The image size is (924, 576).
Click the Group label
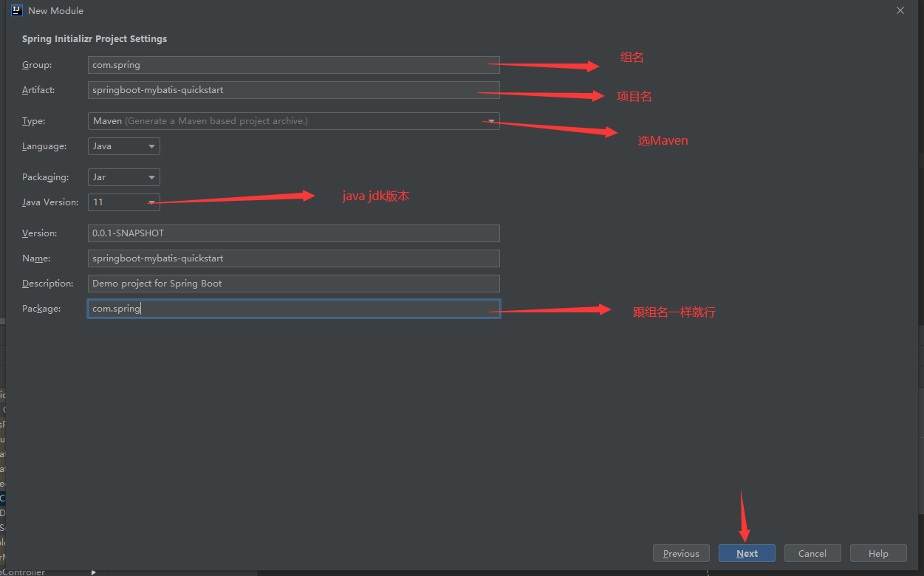37,65
